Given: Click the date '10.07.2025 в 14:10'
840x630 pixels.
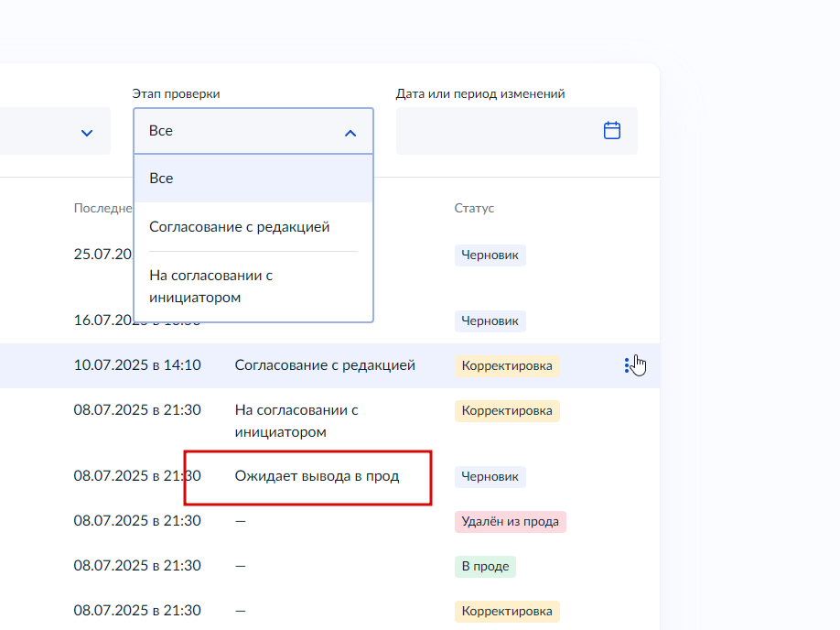Looking at the screenshot, I should [x=137, y=365].
